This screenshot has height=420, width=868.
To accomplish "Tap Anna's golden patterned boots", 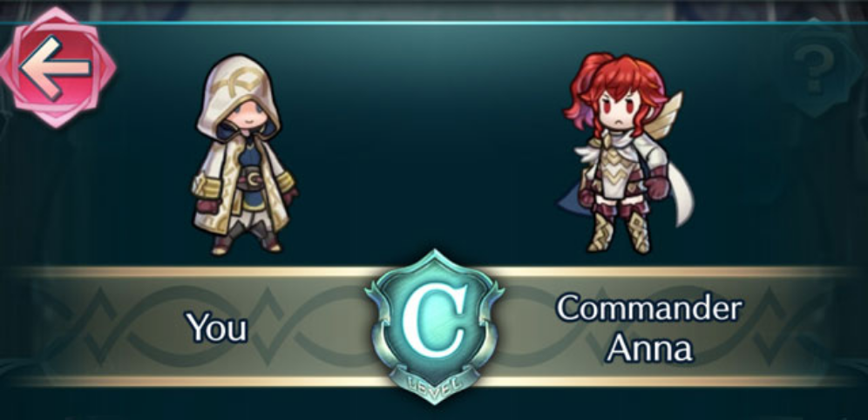I will [x=619, y=231].
